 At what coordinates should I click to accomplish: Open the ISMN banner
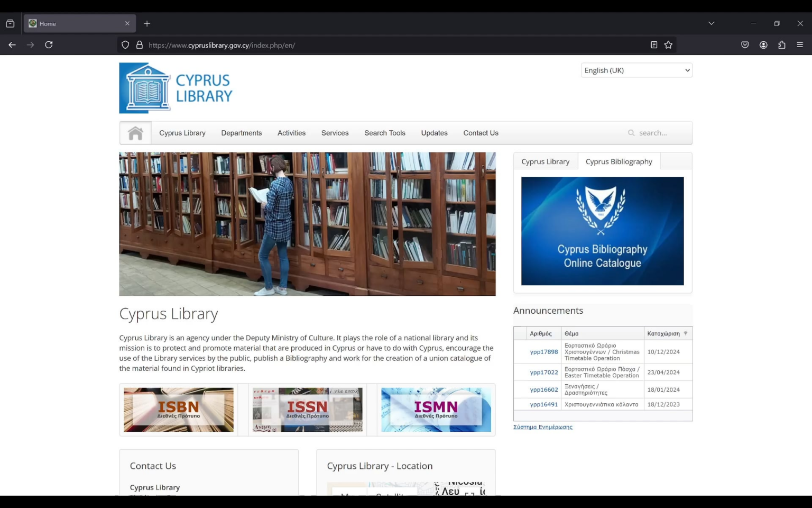(x=436, y=410)
